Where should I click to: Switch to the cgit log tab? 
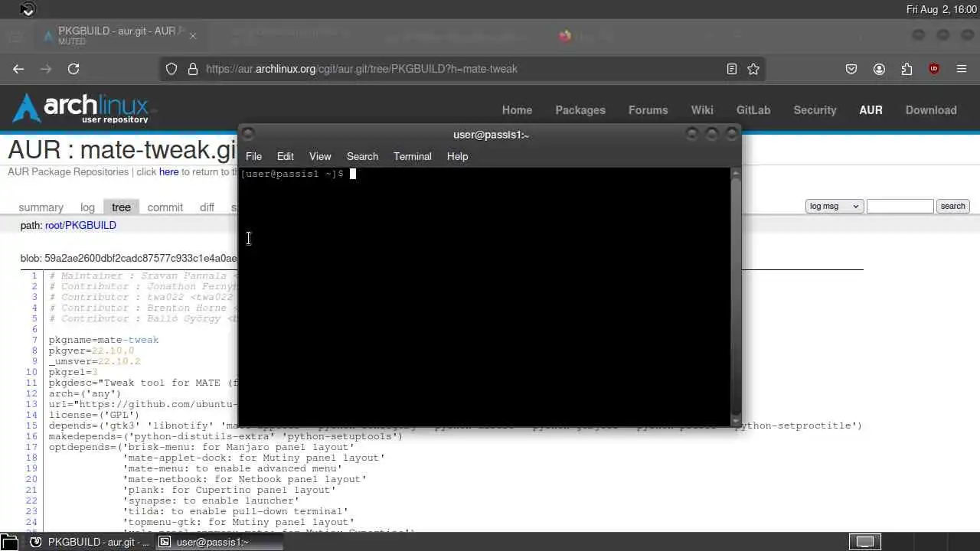(87, 207)
